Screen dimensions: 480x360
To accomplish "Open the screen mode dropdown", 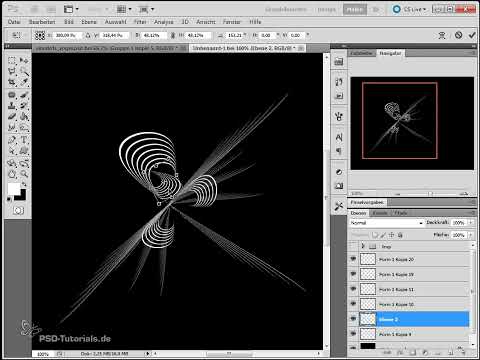I will click(x=147, y=9).
